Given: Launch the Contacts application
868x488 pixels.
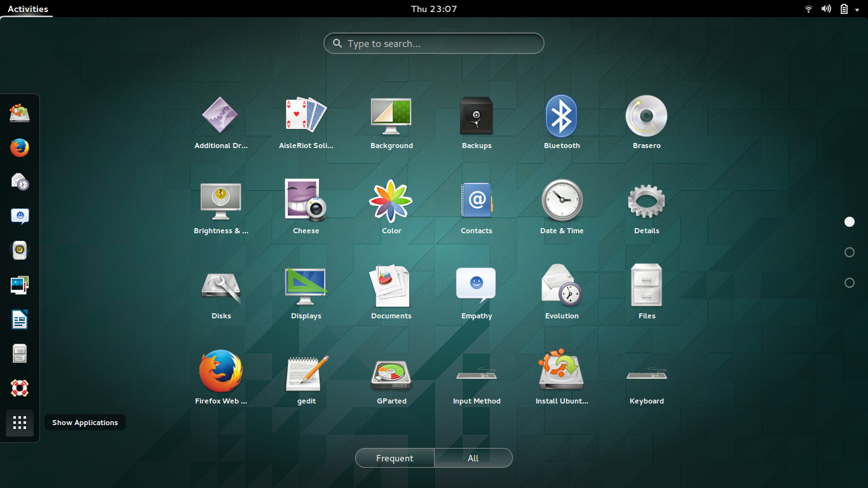Looking at the screenshot, I should [476, 201].
